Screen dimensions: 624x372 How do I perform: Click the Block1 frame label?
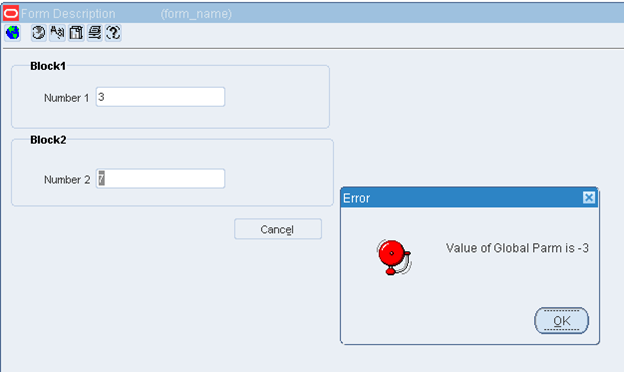click(48, 66)
